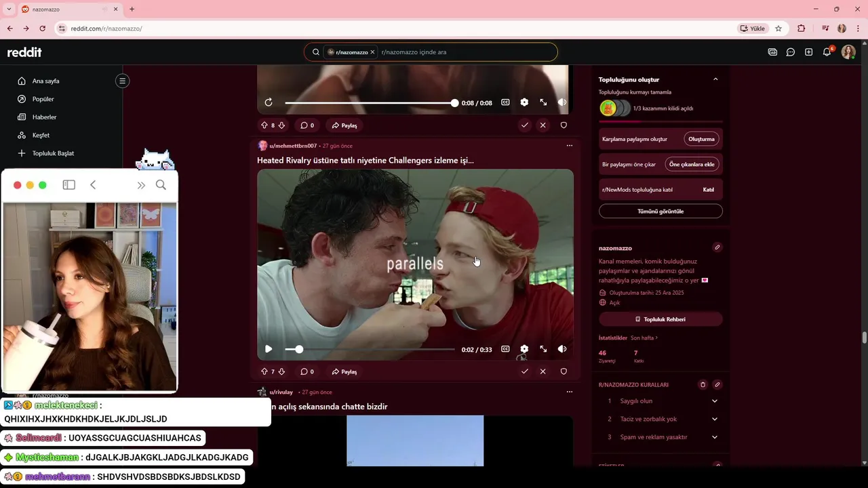The image size is (868, 488).
Task: Open overflow menu on mehmettbrn007's post
Action: [569, 146]
